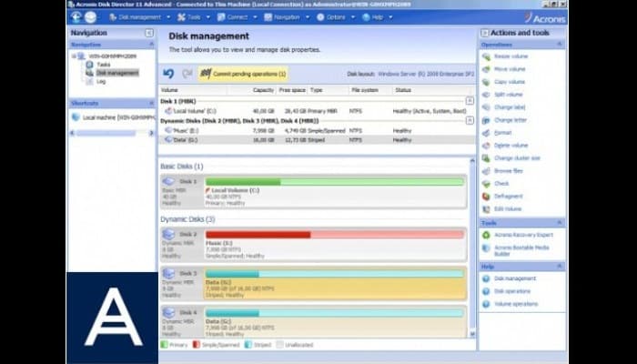
Task: Click the disk view scrollbar down arrow
Action: coord(472,334)
